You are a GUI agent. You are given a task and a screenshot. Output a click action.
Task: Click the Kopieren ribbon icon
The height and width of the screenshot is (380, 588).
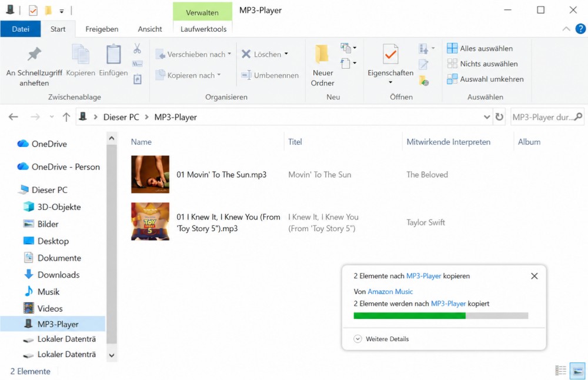click(80, 54)
